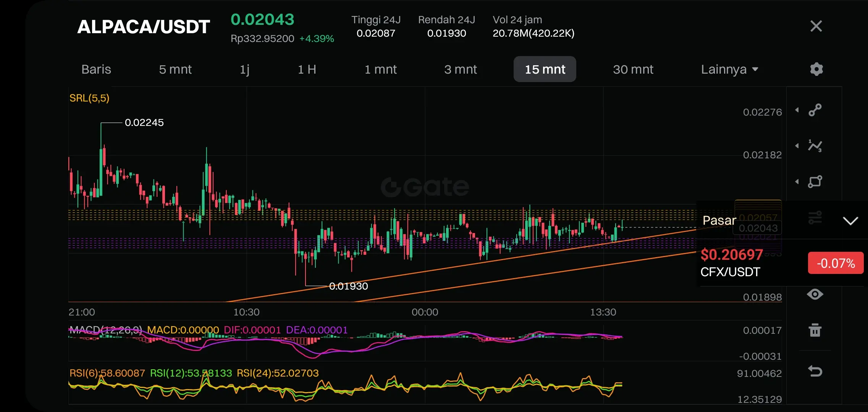Click the 10:30 time axis label
Screen dimensions: 868x412
click(246, 312)
